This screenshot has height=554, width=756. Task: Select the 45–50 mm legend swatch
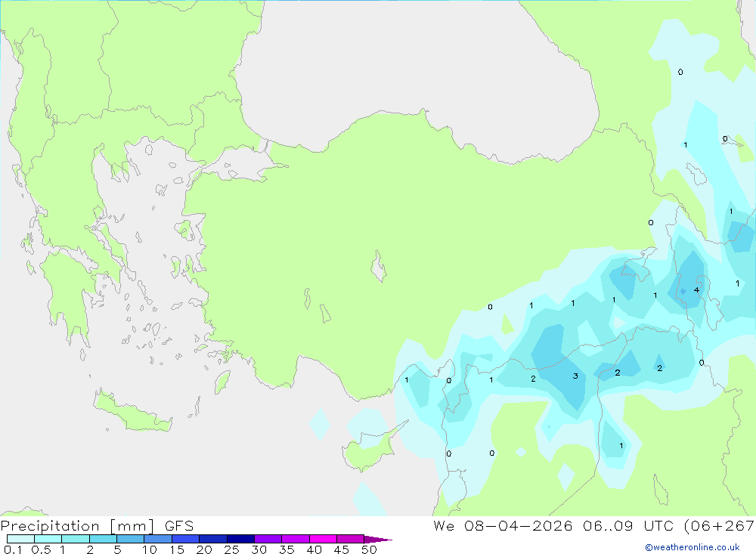(x=351, y=539)
